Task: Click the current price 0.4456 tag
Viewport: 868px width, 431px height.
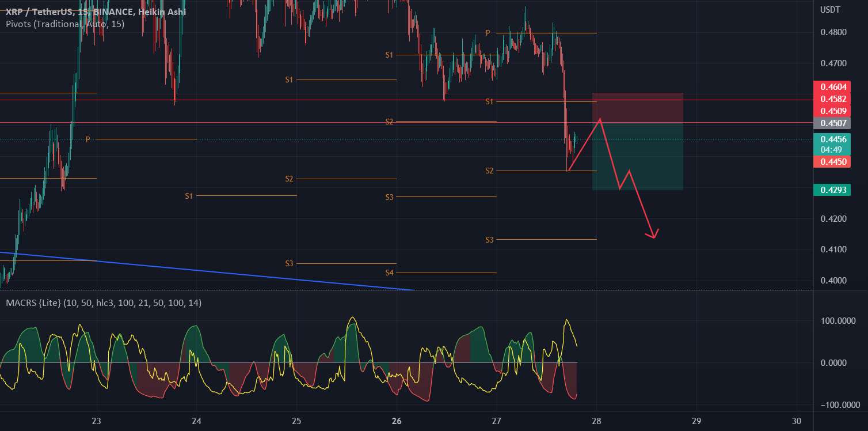Action: 834,139
